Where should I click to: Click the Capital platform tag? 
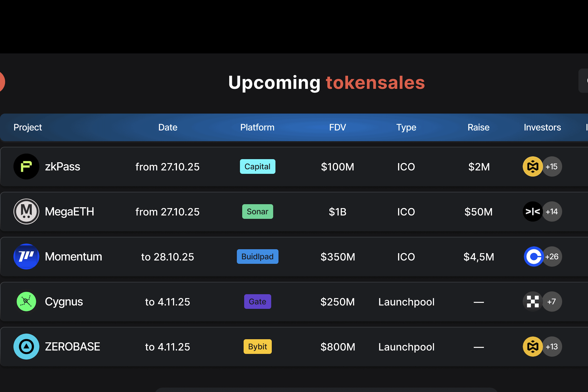257,167
